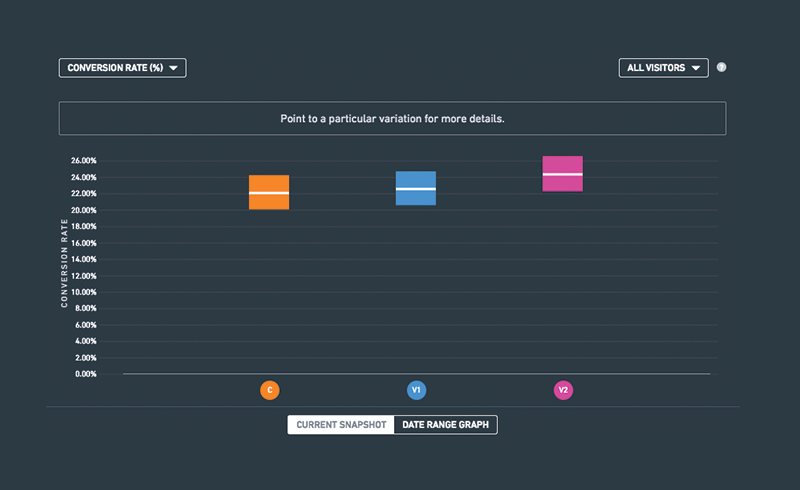Click the pink V2 conversion bar
Image resolution: width=800 pixels, height=490 pixels.
(x=563, y=165)
